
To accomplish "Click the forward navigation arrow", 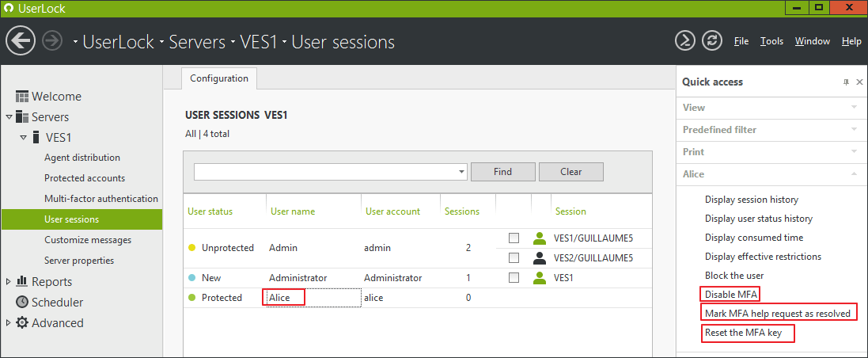I will 53,41.
